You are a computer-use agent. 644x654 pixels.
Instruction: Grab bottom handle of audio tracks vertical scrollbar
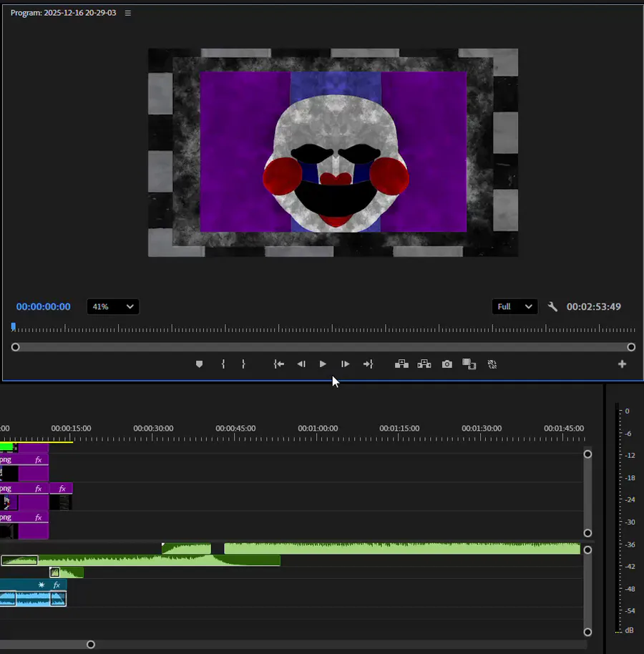click(x=587, y=632)
